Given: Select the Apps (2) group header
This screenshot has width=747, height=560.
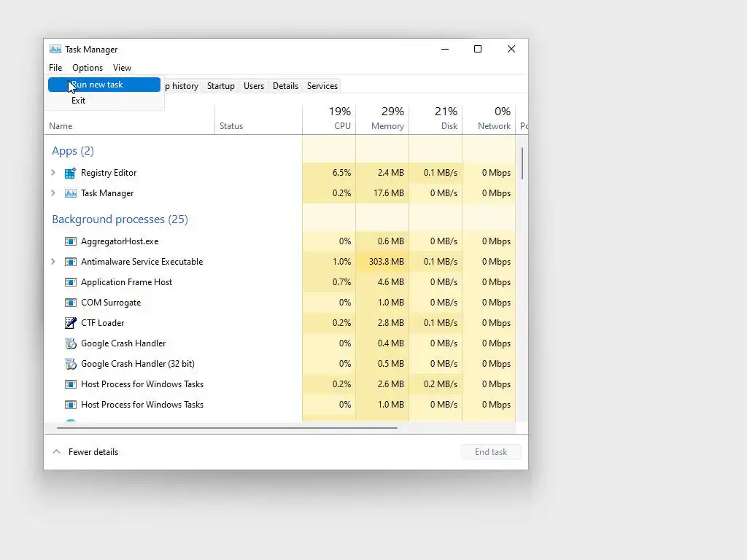Looking at the screenshot, I should tap(73, 151).
